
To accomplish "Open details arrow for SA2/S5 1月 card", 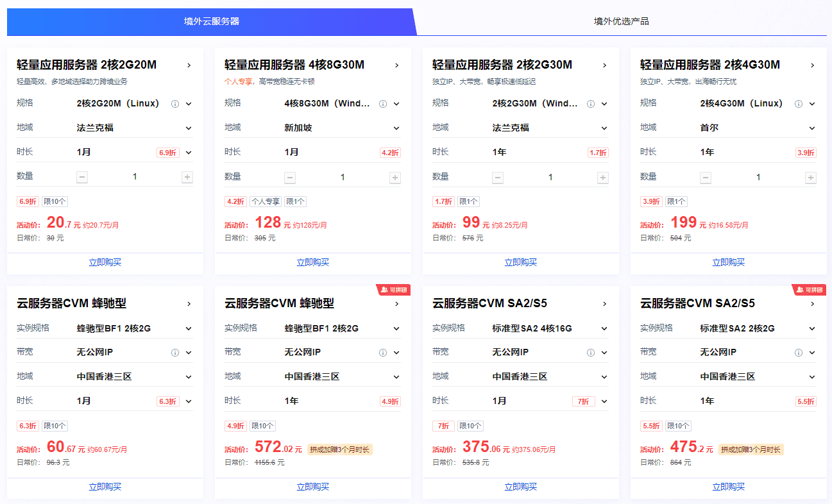I will [x=604, y=304].
